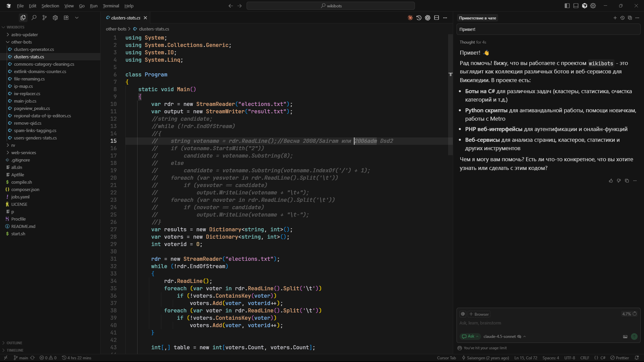Open chat history via the clock icon
Viewport: 644px width, 362px height.
[623, 18]
